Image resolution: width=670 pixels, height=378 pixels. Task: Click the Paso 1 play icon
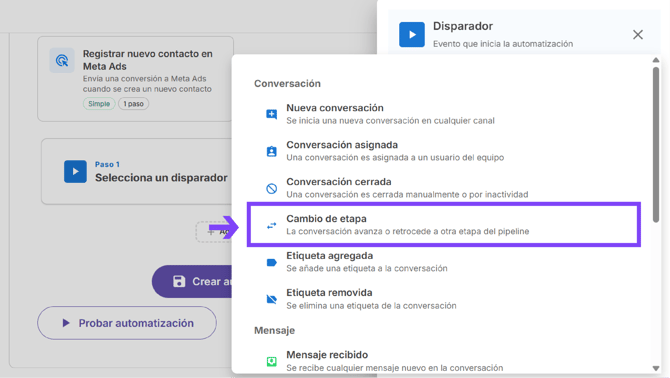[x=75, y=171]
